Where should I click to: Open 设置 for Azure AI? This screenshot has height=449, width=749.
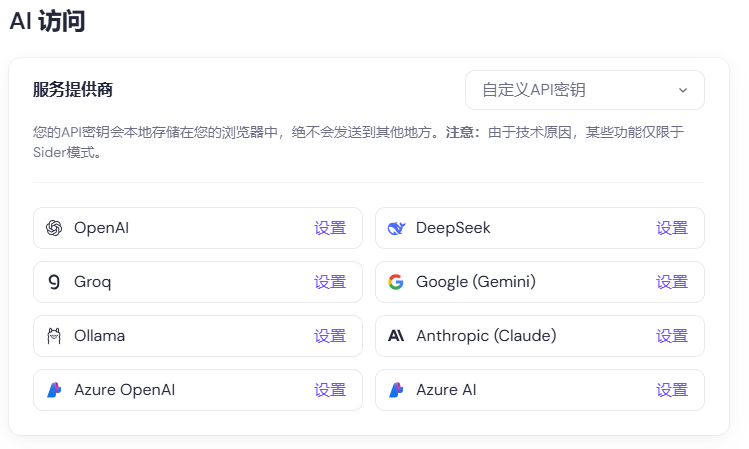pyautogui.click(x=672, y=390)
